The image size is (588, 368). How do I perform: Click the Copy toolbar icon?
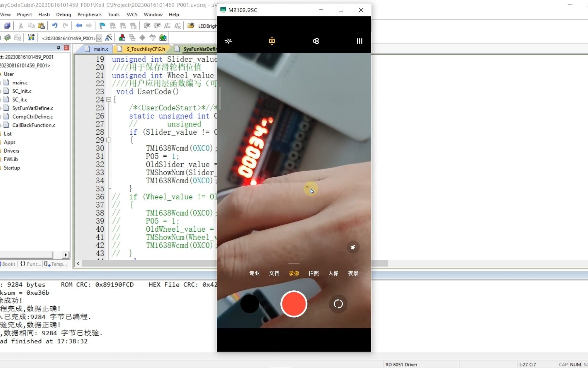(31, 26)
